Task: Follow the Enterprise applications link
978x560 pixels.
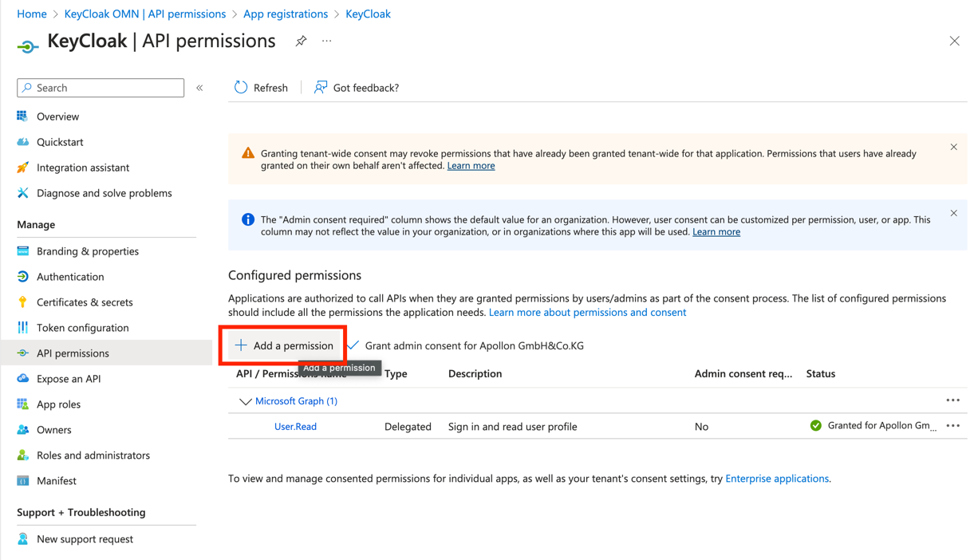Action: (x=776, y=479)
